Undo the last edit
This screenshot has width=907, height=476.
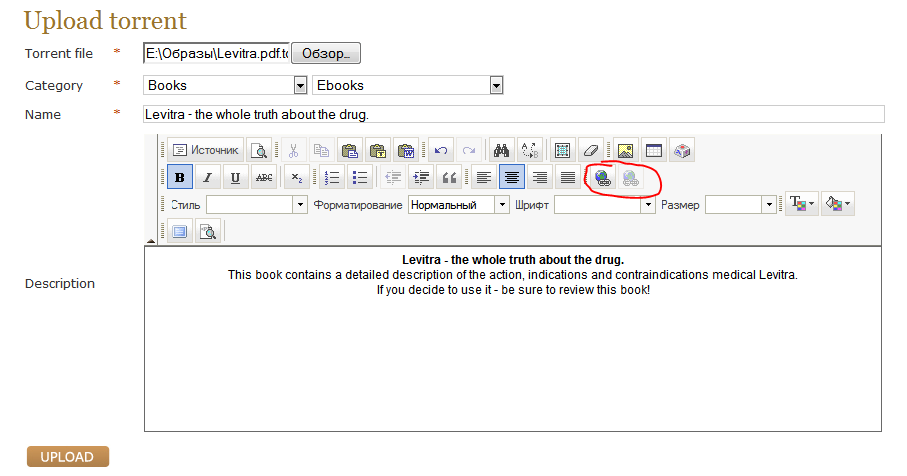pos(441,150)
